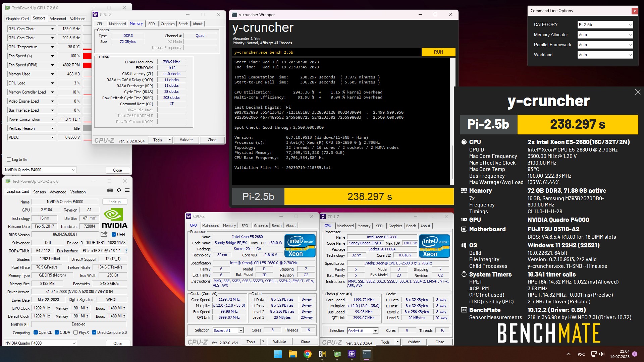The image size is (644, 362).
Task: Close the BenchMate result overlay
Action: click(x=638, y=92)
